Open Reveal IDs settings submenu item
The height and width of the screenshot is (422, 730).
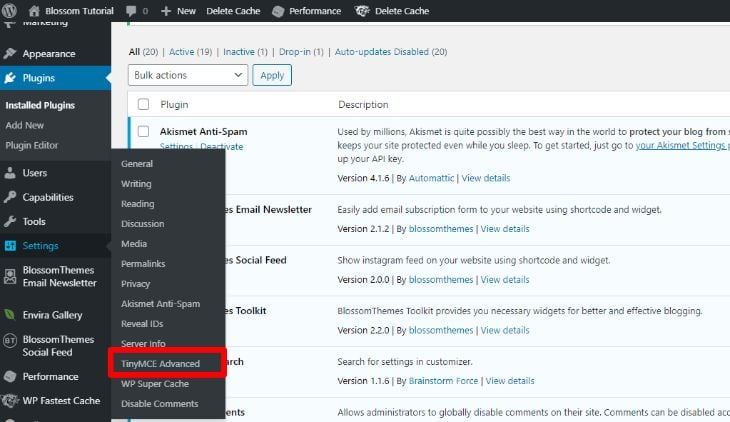(x=142, y=324)
